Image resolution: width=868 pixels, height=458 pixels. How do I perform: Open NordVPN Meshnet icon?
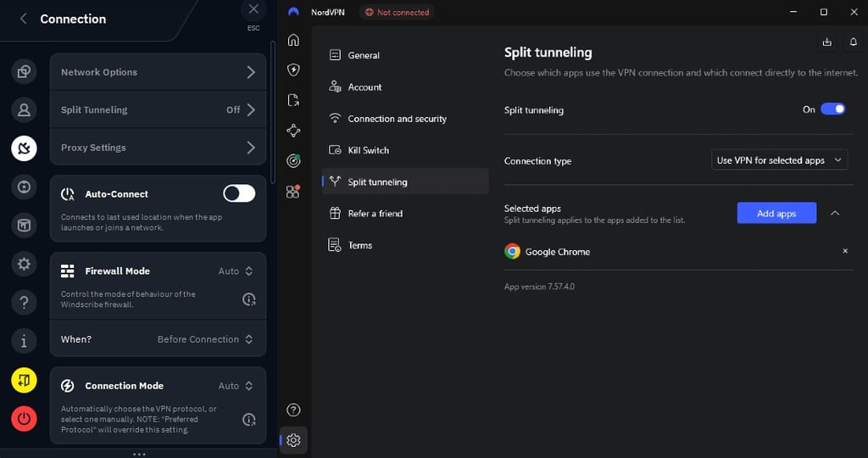293,130
